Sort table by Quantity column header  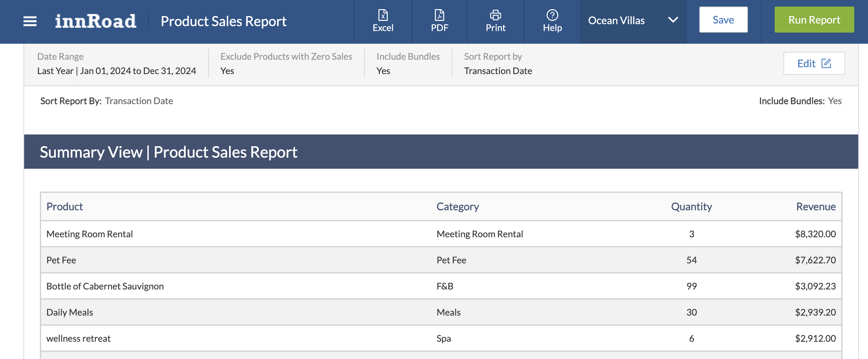click(x=691, y=206)
